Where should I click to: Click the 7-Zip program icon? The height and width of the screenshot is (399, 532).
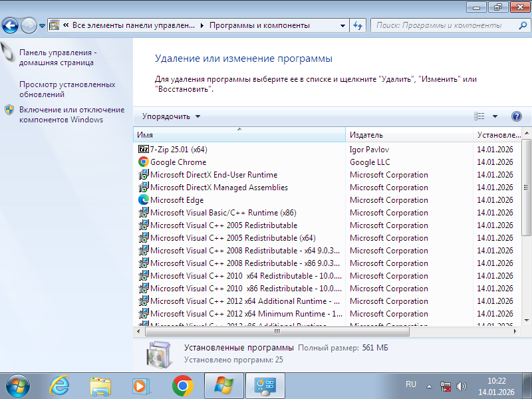tap(144, 149)
